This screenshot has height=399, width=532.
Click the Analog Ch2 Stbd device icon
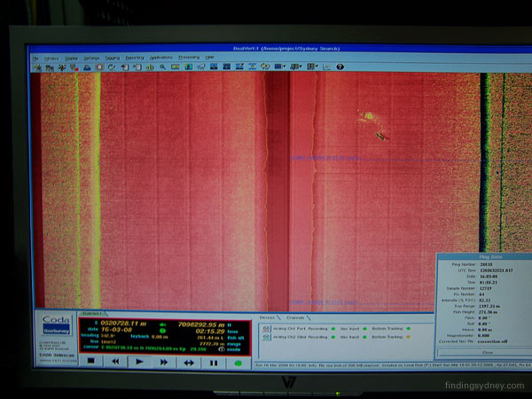266,337
